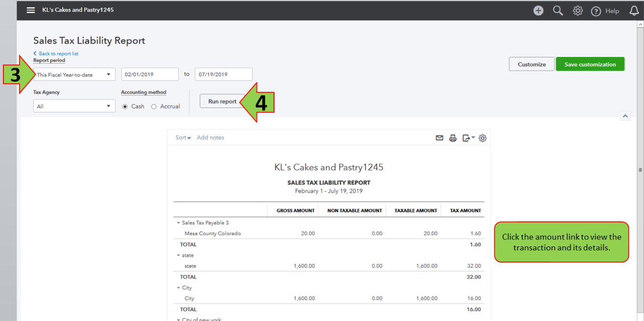This screenshot has width=644, height=321.
Task: Click City row taxable amount 1,600.00
Action: [427, 298]
